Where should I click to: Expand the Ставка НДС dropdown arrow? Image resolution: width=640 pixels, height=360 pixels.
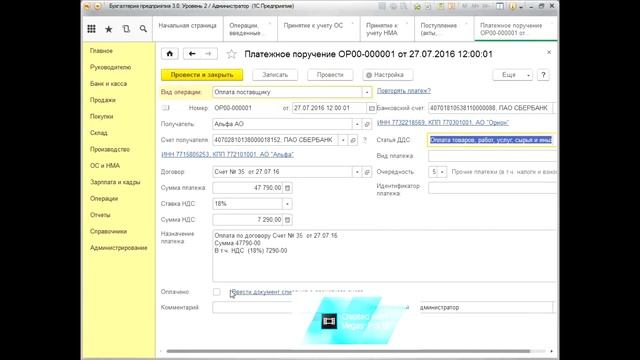(x=287, y=204)
